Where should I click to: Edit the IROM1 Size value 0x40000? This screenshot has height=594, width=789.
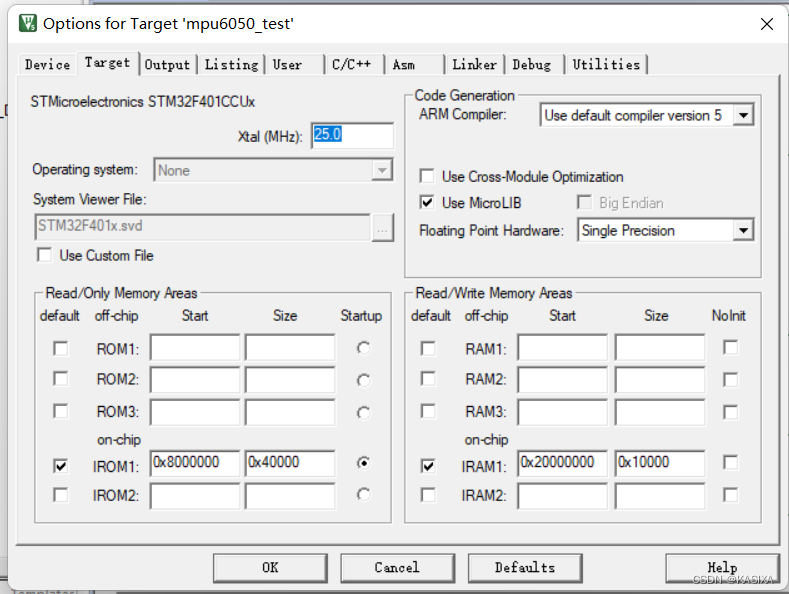tap(290, 463)
